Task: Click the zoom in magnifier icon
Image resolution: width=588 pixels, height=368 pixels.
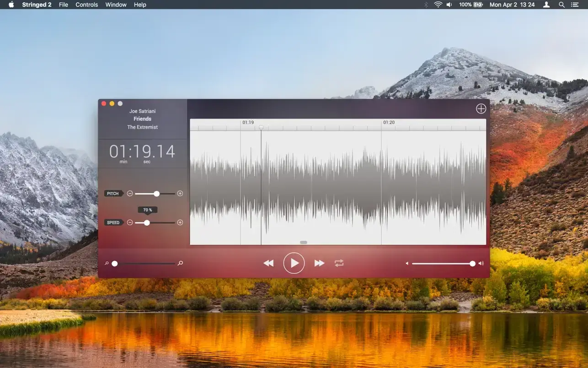Action: [x=181, y=263]
